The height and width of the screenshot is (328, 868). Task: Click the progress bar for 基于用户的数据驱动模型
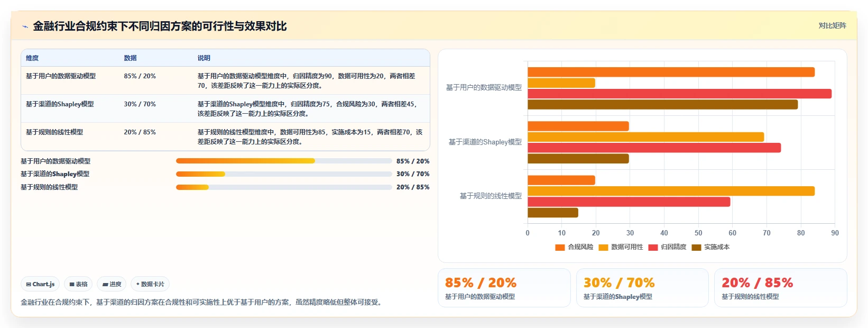[x=284, y=161]
